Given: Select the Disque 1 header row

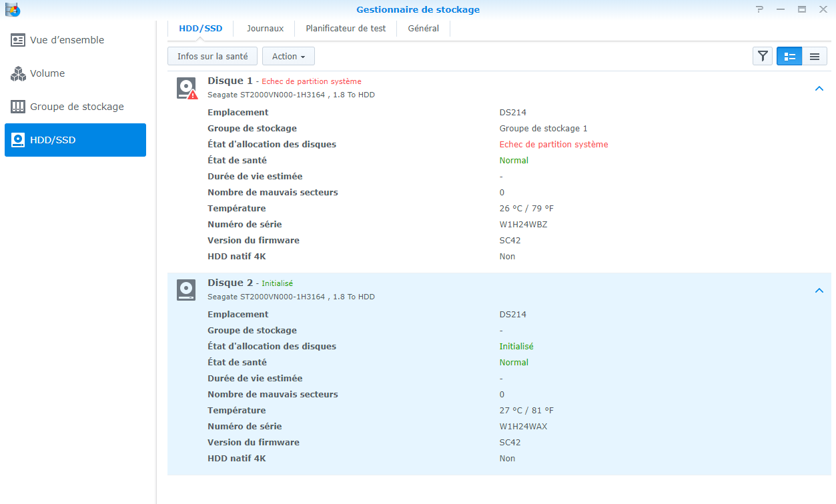Looking at the screenshot, I should point(467,87).
